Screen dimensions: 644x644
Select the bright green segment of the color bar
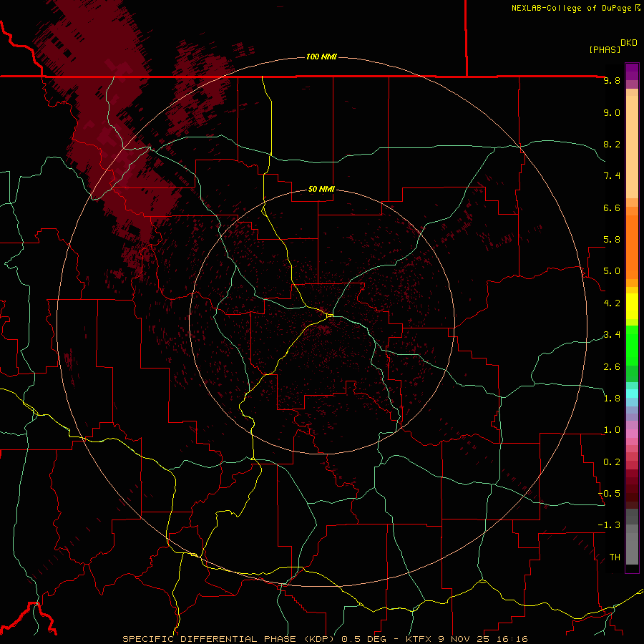click(632, 346)
